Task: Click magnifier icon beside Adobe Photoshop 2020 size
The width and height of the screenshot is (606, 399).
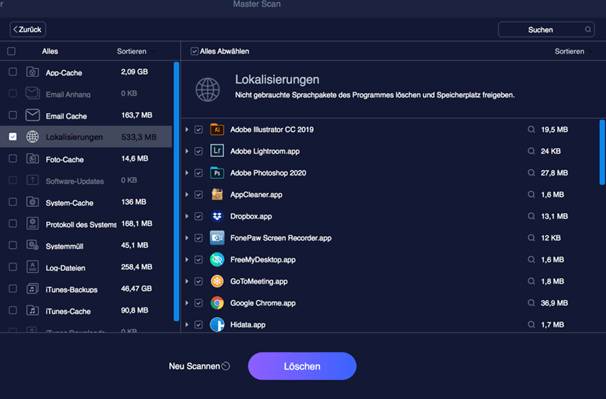Action: pyautogui.click(x=531, y=173)
